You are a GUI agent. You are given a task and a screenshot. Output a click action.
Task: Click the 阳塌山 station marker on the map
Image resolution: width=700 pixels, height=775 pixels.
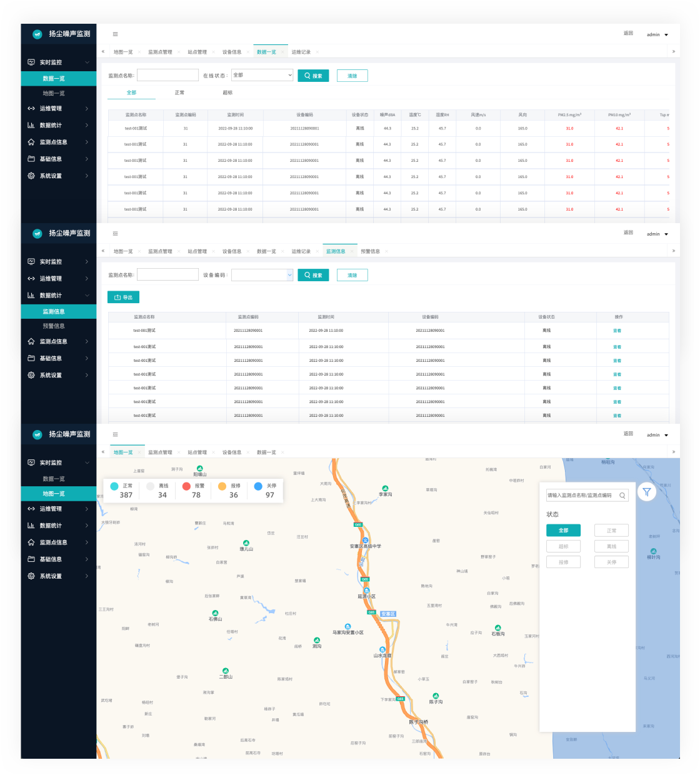(x=200, y=468)
